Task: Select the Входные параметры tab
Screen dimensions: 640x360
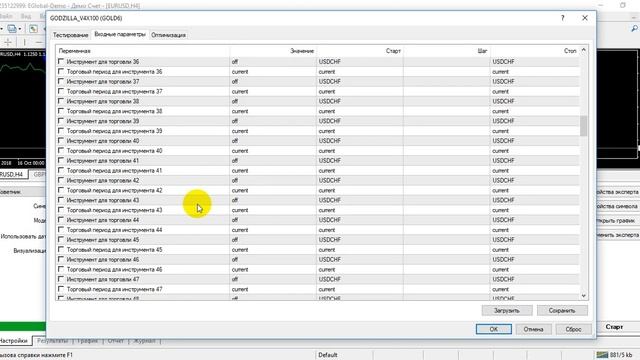Action: coord(120,34)
